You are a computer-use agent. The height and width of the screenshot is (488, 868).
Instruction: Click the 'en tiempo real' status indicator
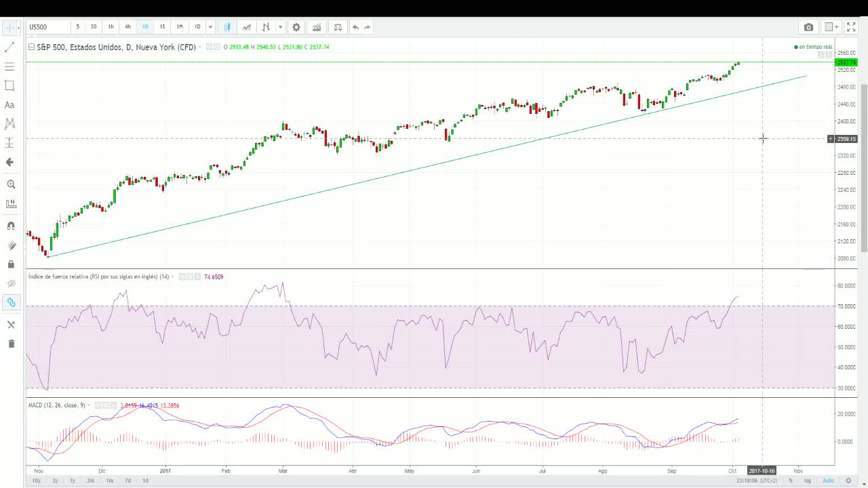pyautogui.click(x=813, y=47)
